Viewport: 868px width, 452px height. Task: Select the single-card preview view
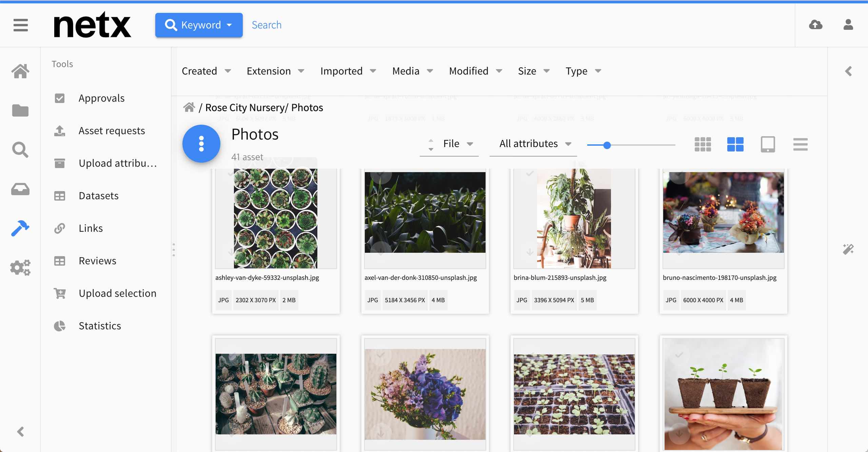pyautogui.click(x=768, y=144)
